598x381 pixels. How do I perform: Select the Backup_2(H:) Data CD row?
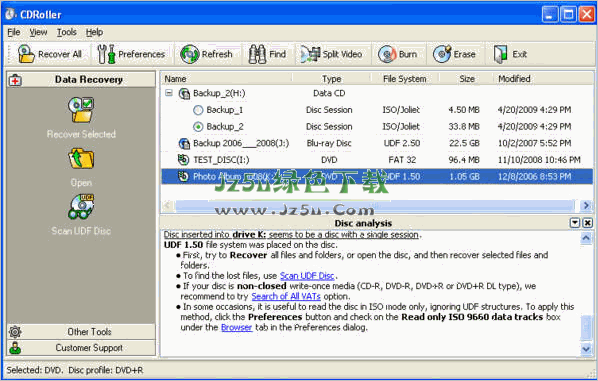[x=377, y=93]
